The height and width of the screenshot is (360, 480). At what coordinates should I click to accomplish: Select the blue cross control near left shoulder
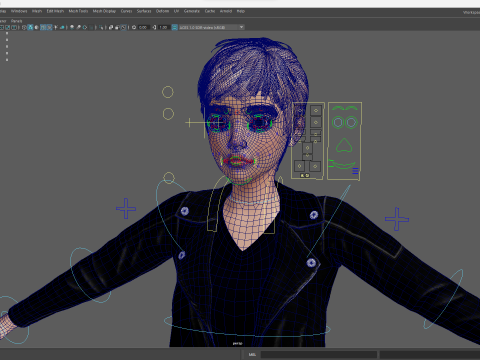point(126,209)
